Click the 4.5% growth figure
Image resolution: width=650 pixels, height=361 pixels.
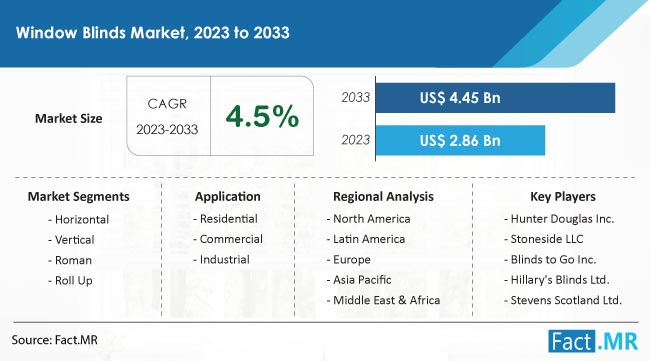click(262, 116)
